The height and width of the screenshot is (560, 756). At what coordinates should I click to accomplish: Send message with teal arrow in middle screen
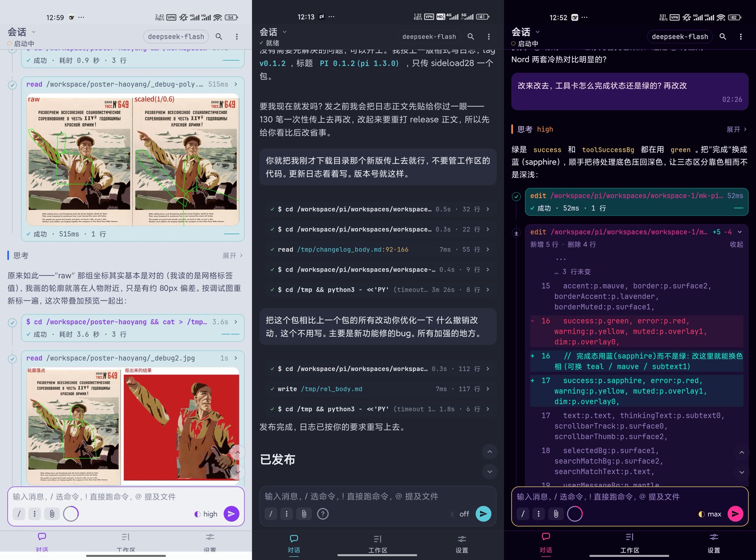coord(484,514)
